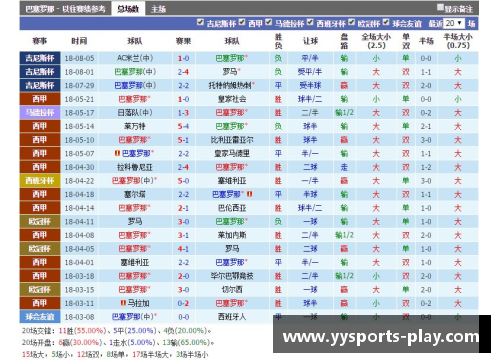
Task: Uncheck the 西班牙杯 filter checkbox
Action: (x=310, y=22)
